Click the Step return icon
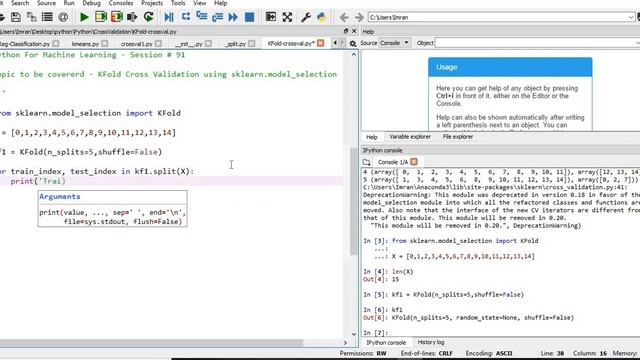The height and width of the screenshot is (360, 640). coord(218,17)
